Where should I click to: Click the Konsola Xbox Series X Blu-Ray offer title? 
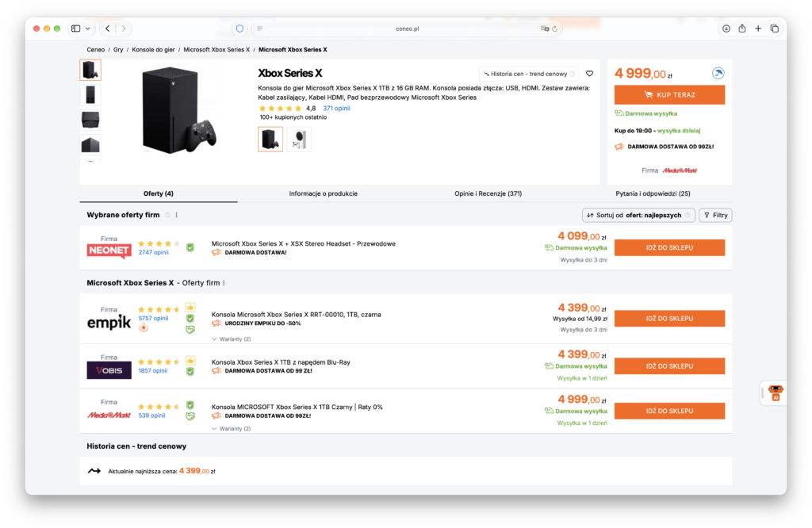click(281, 362)
